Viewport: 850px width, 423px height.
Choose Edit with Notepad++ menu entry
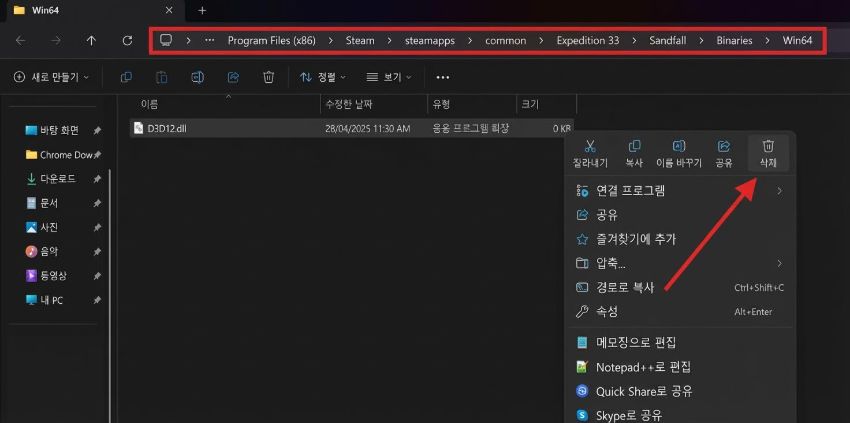pyautogui.click(x=643, y=367)
